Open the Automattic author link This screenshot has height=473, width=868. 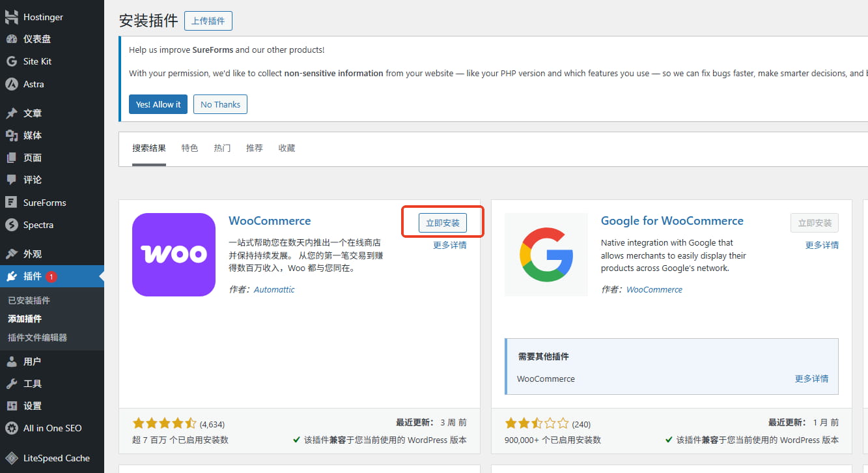point(274,289)
